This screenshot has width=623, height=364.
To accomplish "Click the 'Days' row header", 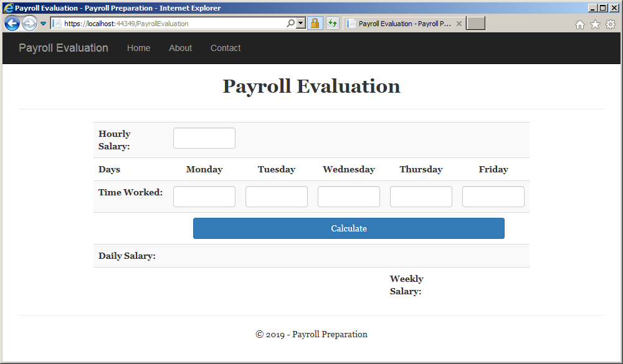I will (x=109, y=169).
